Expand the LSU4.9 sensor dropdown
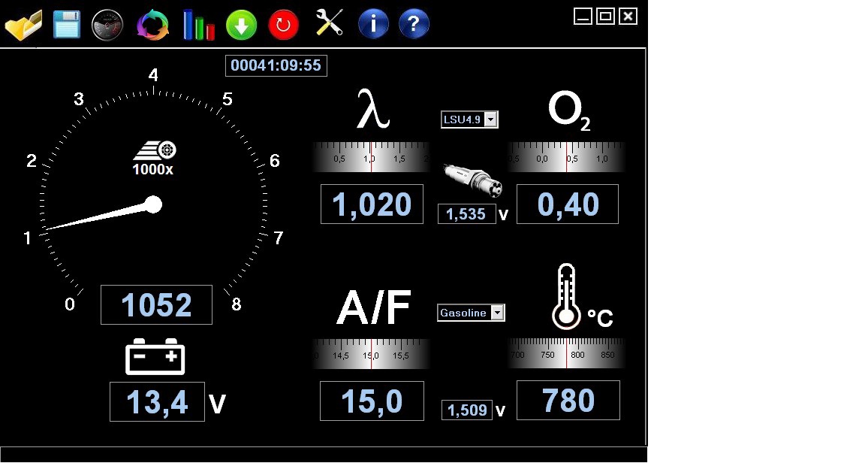 coord(490,120)
